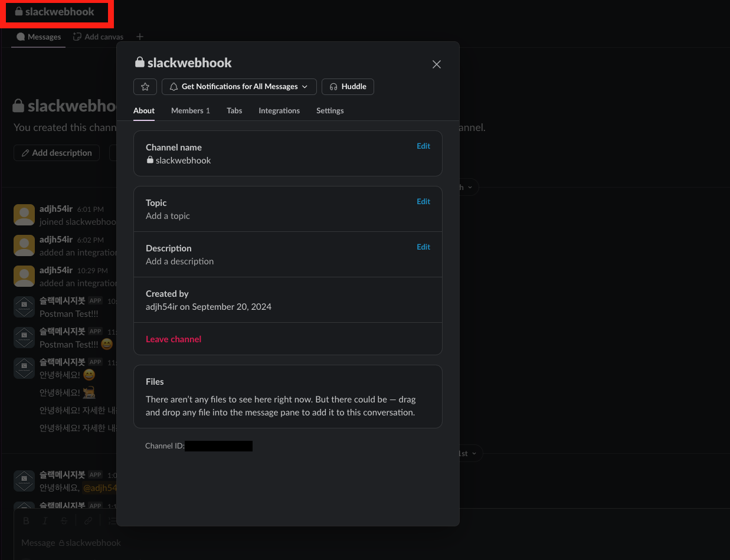The height and width of the screenshot is (560, 730).
Task: Click the Add description pencil button
Action: [x=57, y=153]
